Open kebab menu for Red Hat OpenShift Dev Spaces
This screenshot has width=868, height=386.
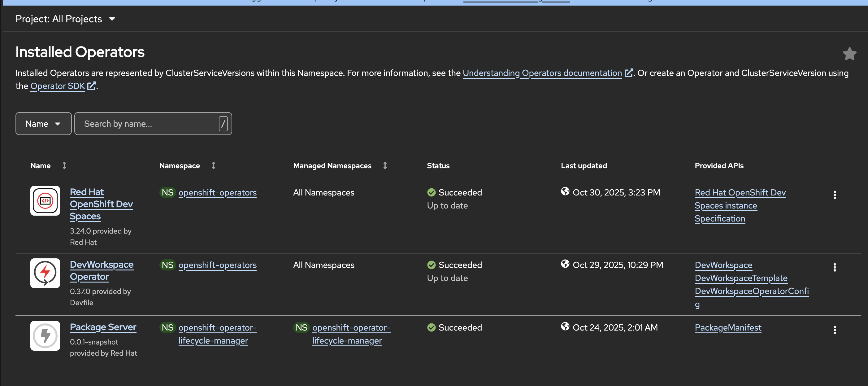coord(834,195)
